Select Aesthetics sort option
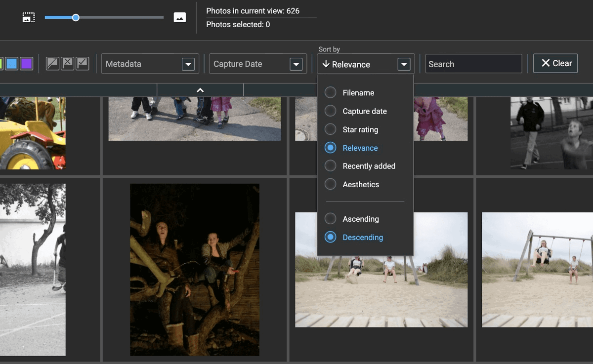Image resolution: width=593 pixels, height=364 pixels. tap(352, 184)
